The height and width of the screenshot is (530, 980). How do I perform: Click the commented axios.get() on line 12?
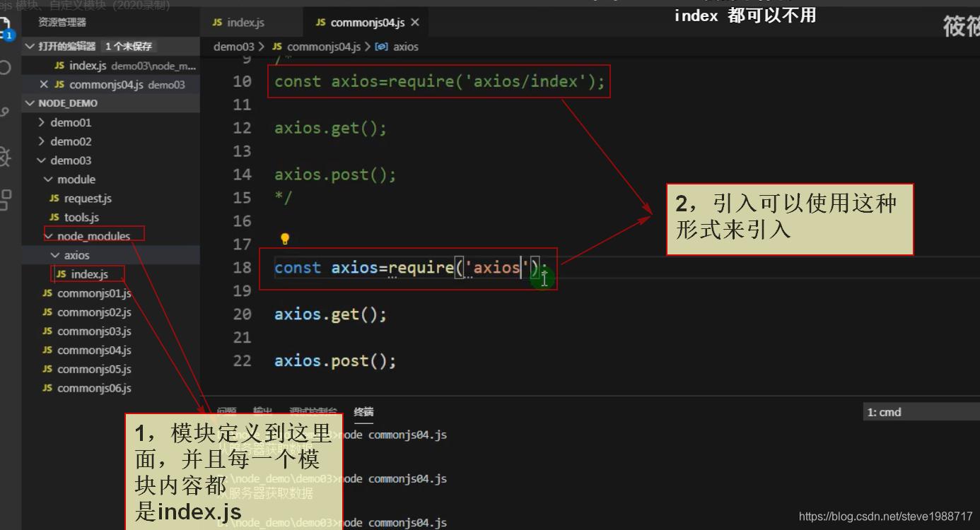[331, 128]
